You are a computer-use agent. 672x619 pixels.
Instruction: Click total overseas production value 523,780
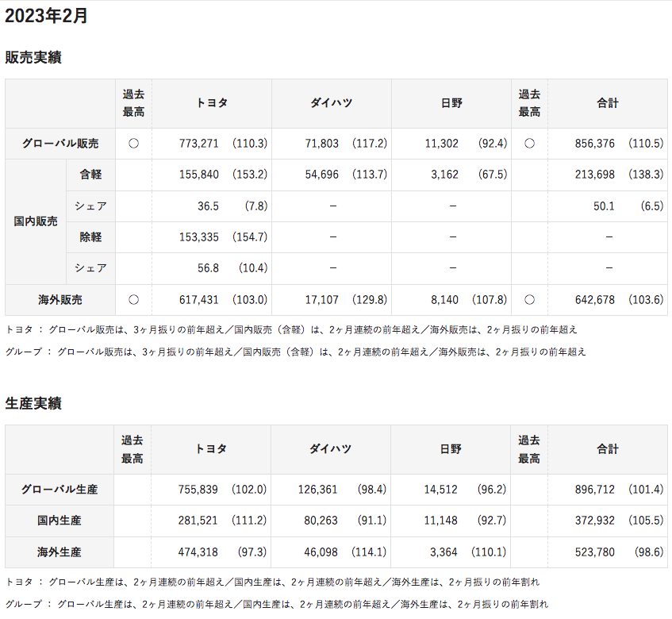point(595,552)
